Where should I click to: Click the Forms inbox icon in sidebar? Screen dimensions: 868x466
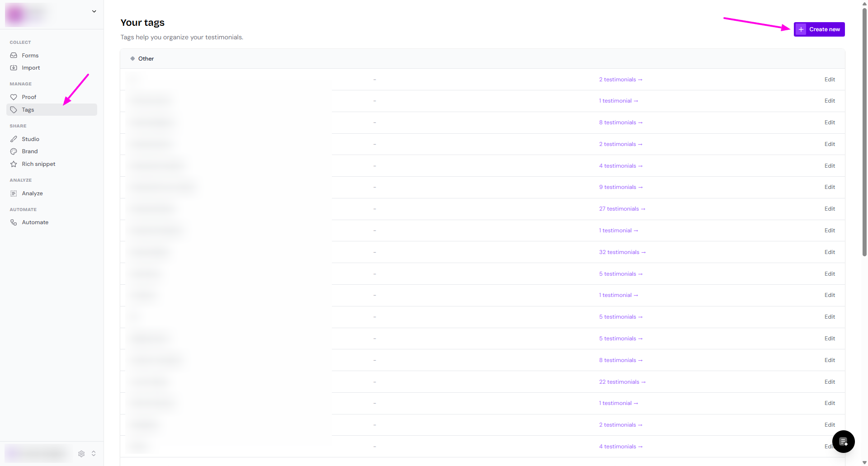coord(14,55)
